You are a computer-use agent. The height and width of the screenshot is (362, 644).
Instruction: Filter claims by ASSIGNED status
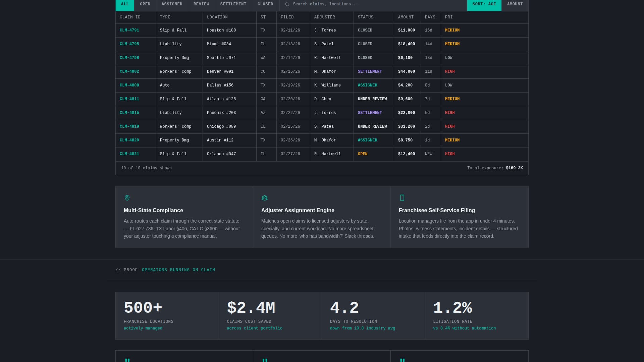(172, 4)
